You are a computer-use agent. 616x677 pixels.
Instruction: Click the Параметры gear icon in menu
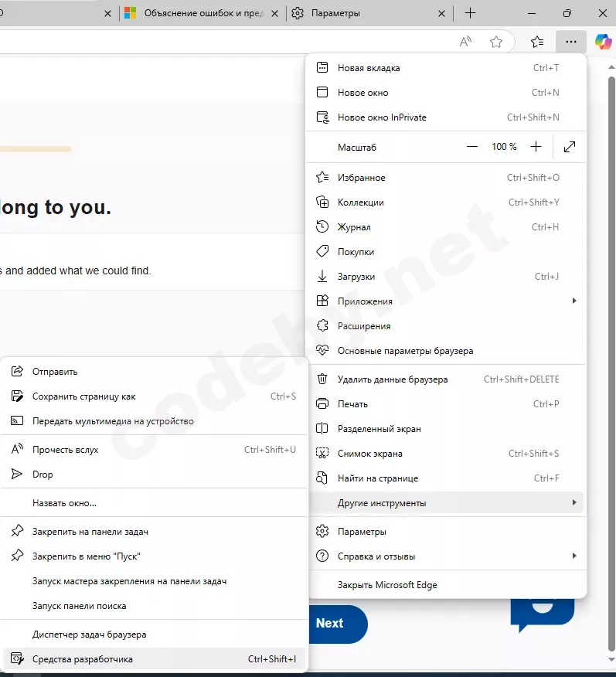pyautogui.click(x=322, y=531)
